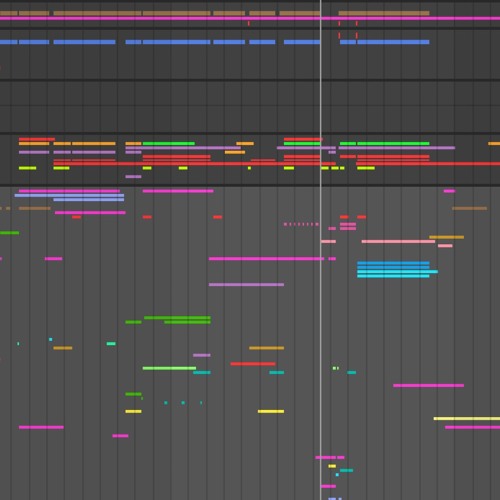This screenshot has height=500, width=500.
Task: Select the thin magenta line spanning the full width
Action: click(250, 18)
